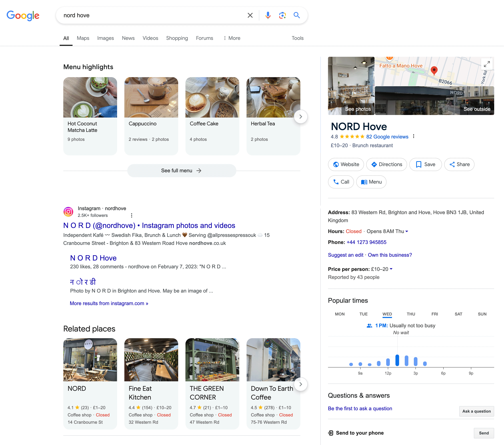View the 82 Google reviews

click(387, 137)
